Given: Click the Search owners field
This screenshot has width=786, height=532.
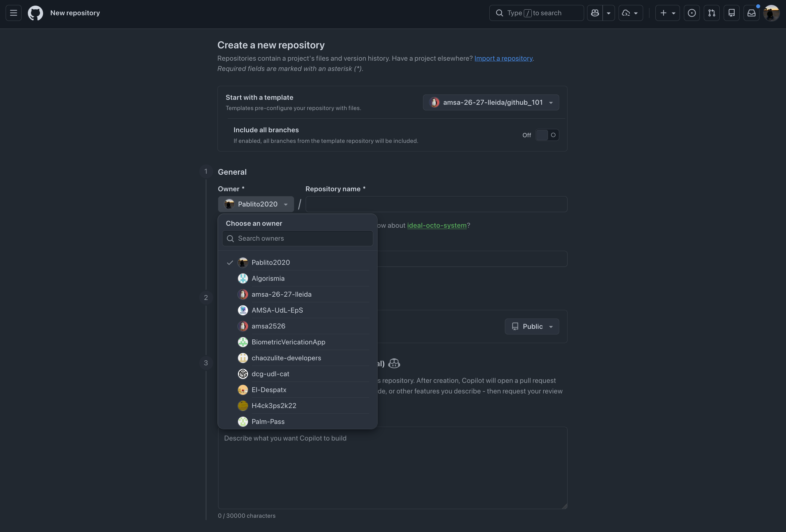Looking at the screenshot, I should tap(298, 238).
